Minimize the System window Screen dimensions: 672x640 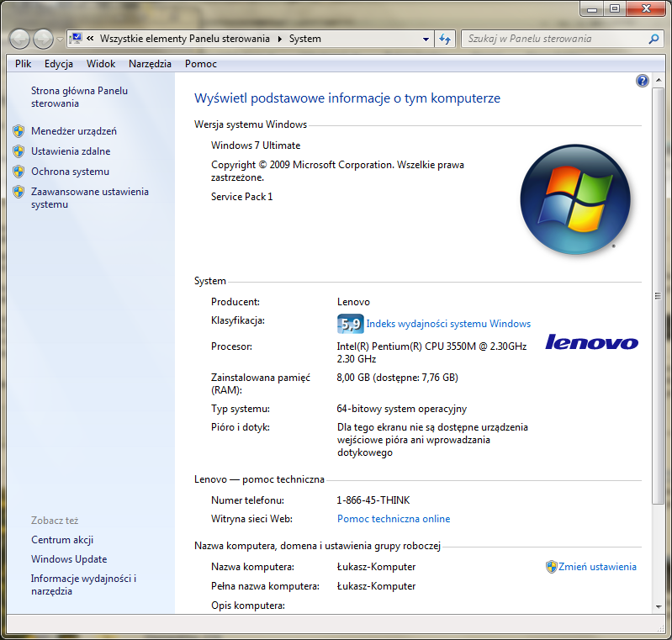point(592,8)
